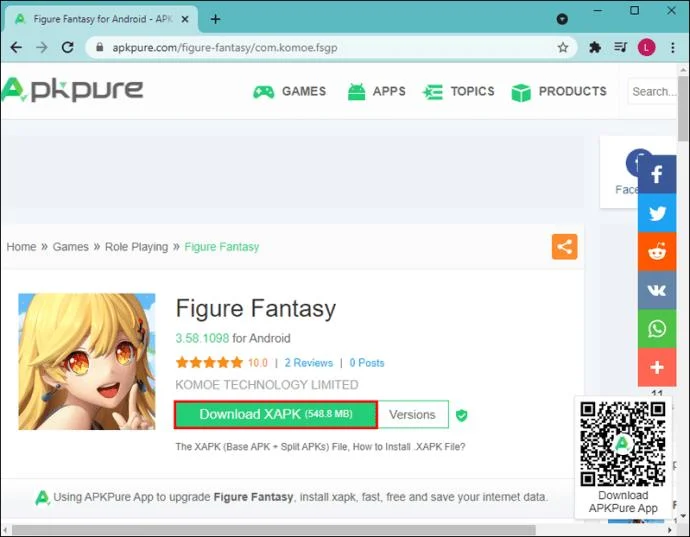Click the Search input field
690x537 pixels.
tap(653, 92)
